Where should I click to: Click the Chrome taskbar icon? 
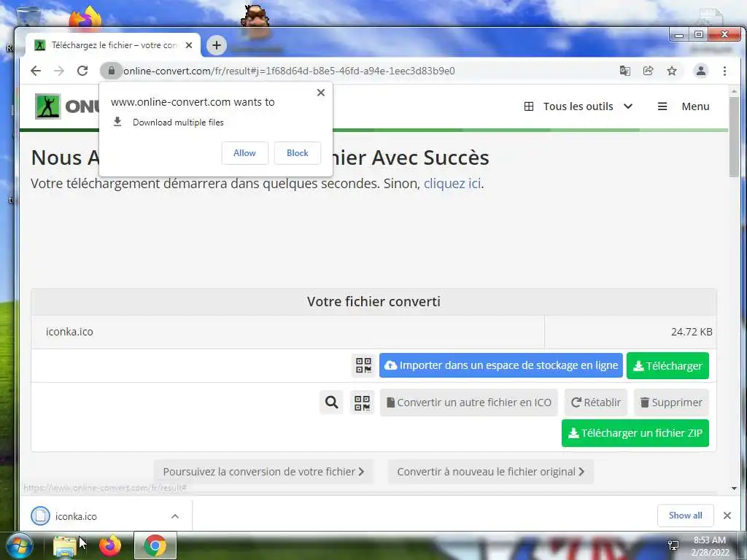click(155, 545)
